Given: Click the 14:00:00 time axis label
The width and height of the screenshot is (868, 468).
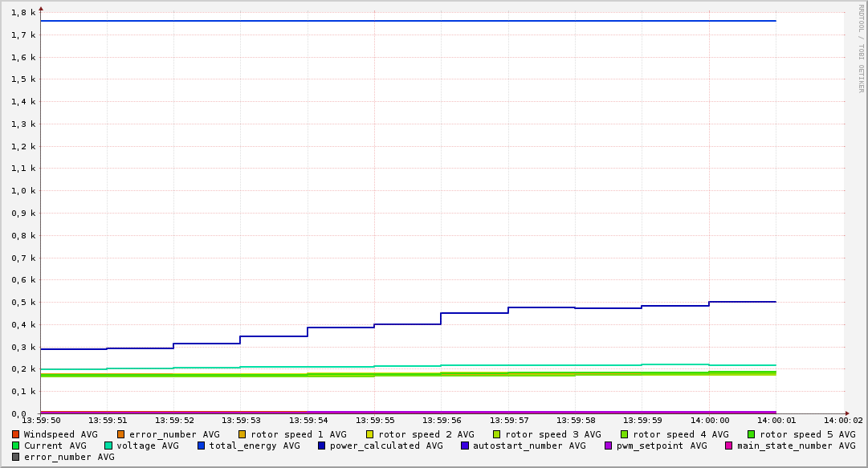Looking at the screenshot, I should [x=709, y=420].
